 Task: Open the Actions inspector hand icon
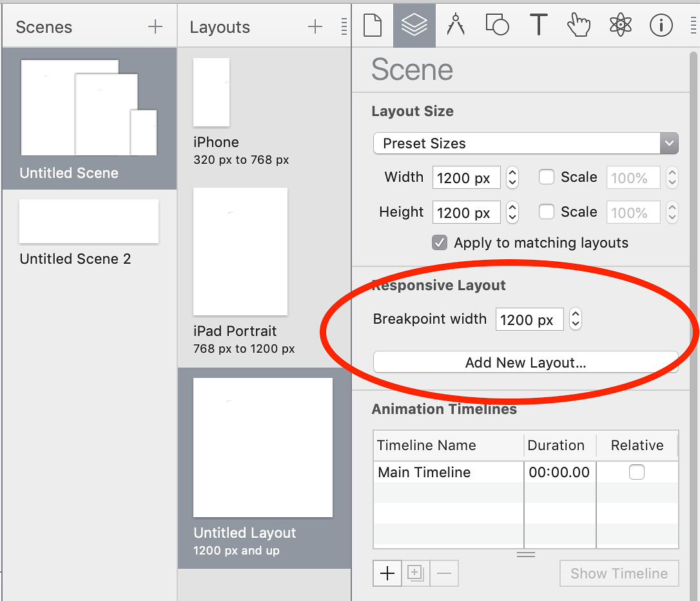[579, 25]
